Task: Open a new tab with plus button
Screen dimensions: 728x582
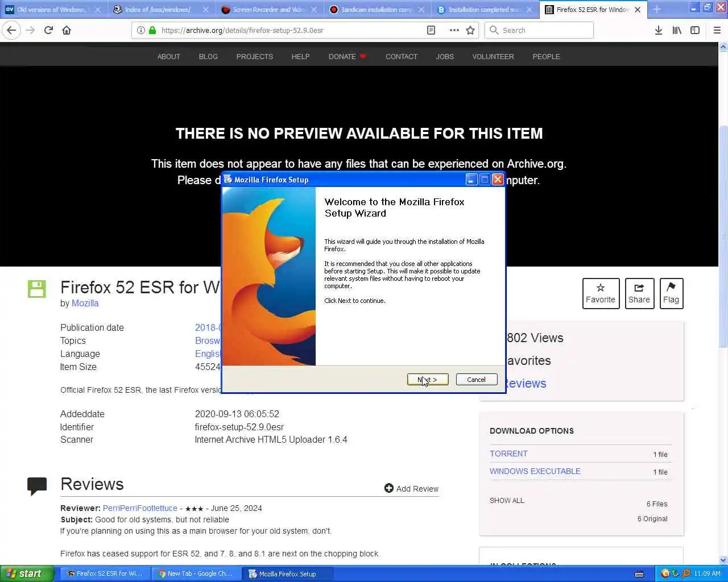Action: (657, 9)
